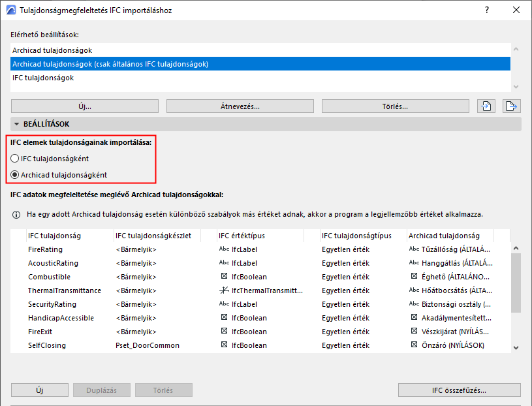Collapse the BEÁLLÍTÁSOK section
Image resolution: width=532 pixels, height=406 pixels.
16,124
